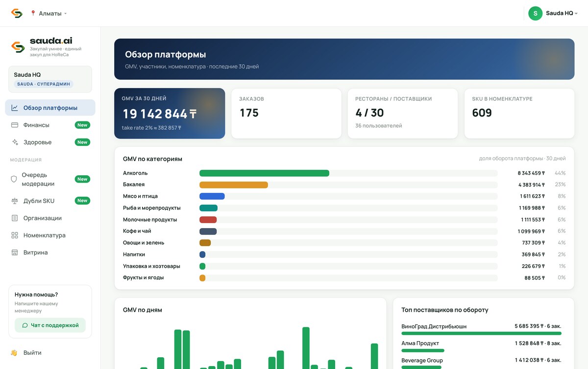Viewport: 588px width, 369px height.
Task: Click the SAUDA · СУПЕРАДМИН badge
Action: [44, 84]
